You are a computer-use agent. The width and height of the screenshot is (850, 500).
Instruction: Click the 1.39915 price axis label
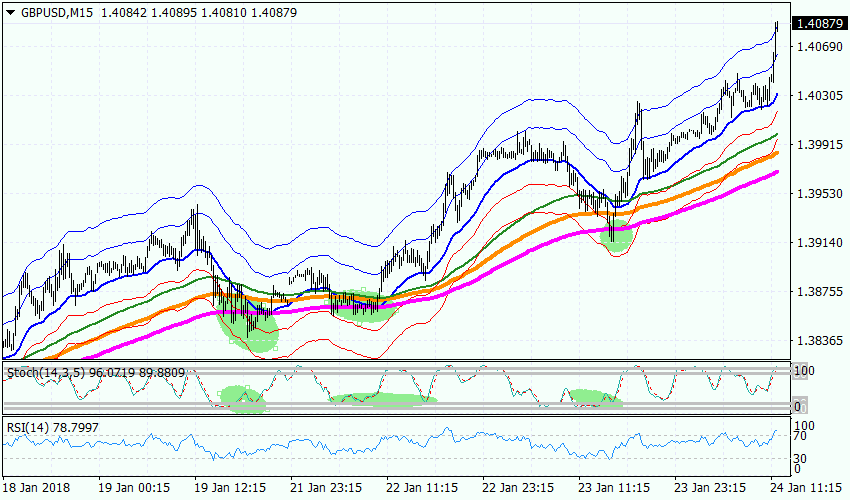(819, 145)
